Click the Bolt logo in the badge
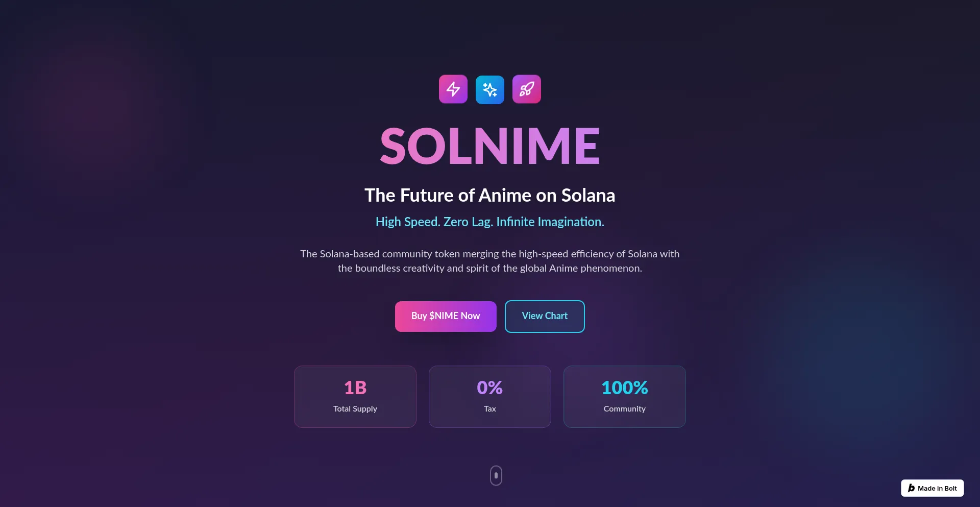Image resolution: width=980 pixels, height=507 pixels. coord(911,488)
